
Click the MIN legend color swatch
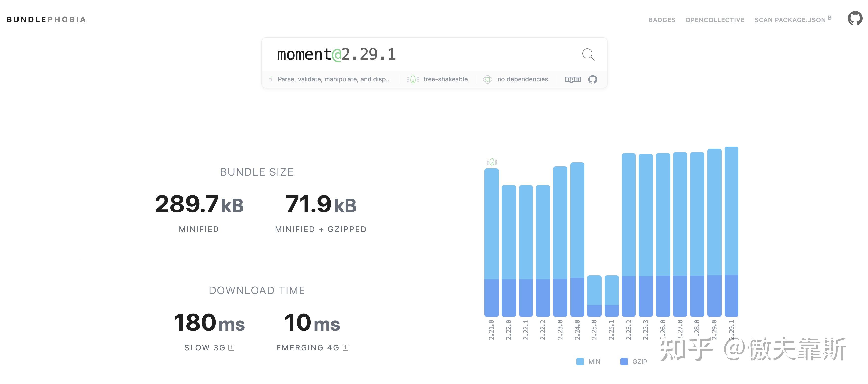[x=580, y=362]
